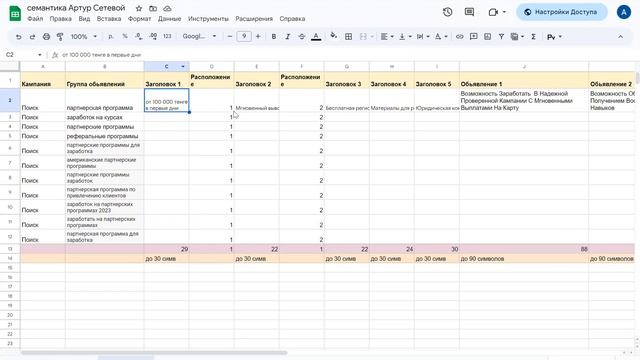Open the Справка menu
Viewport: 640px width, 360px height.
point(292,19)
